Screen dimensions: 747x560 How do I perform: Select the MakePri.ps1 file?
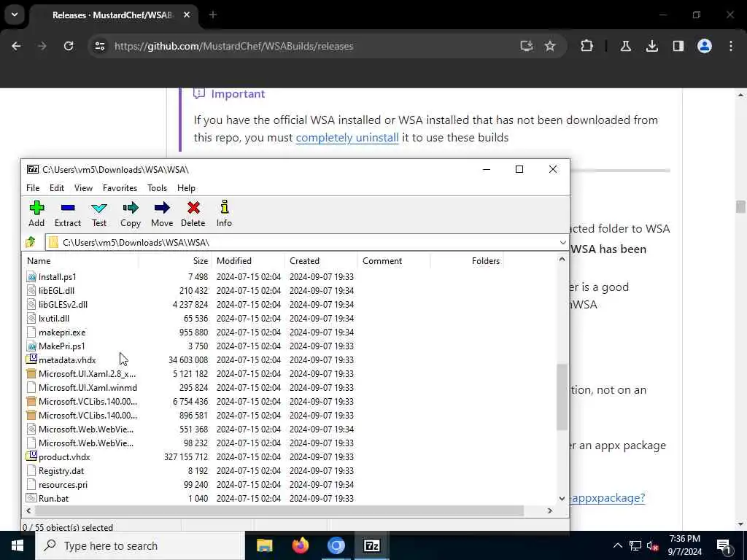coord(61,346)
